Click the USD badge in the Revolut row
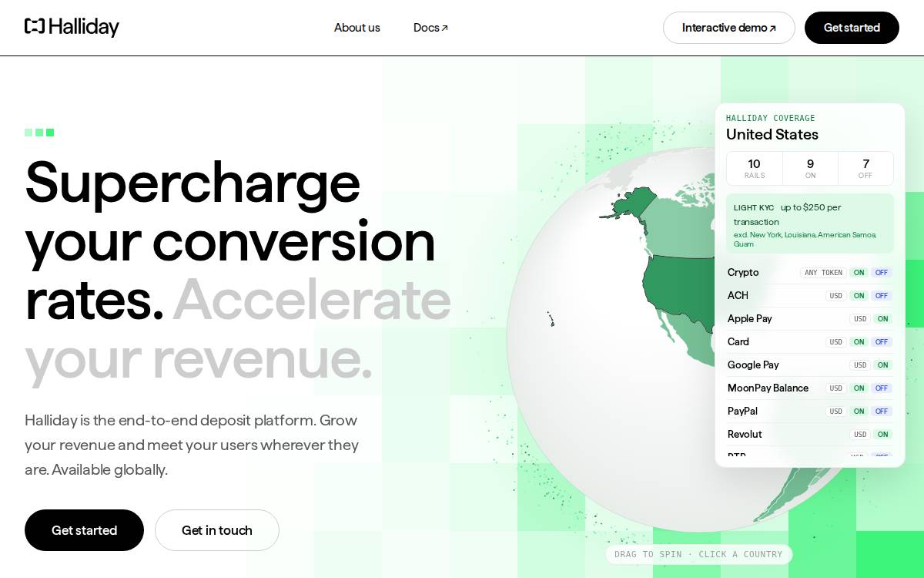Image resolution: width=924 pixels, height=578 pixels. pos(860,435)
